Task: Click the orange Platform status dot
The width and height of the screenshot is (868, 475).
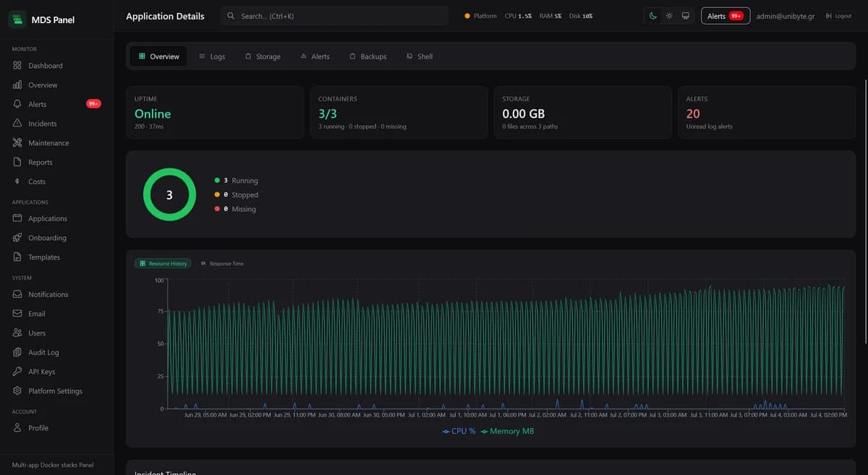Action: coord(467,16)
